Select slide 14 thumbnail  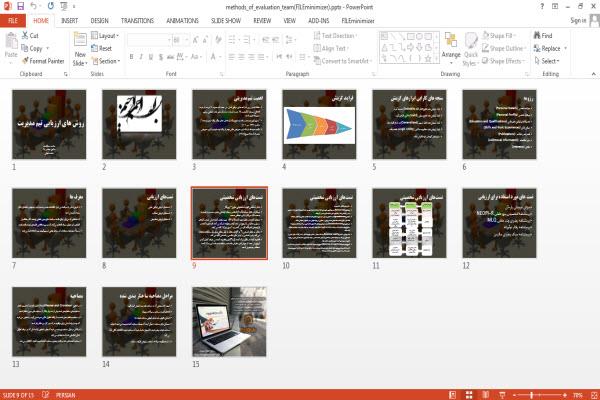[139, 322]
